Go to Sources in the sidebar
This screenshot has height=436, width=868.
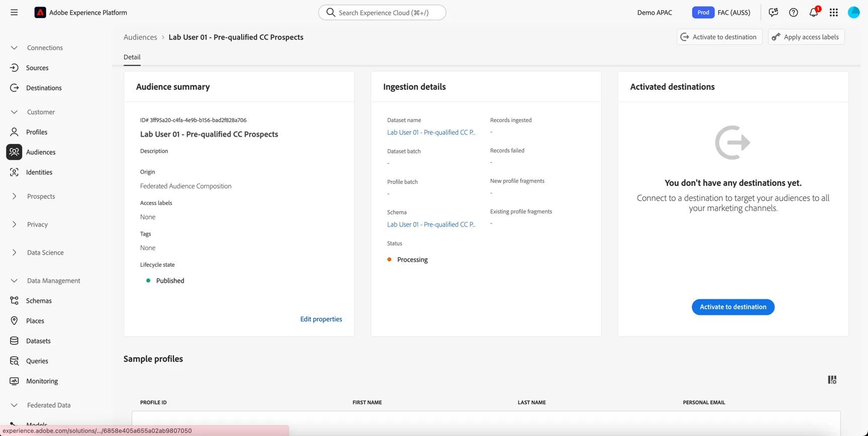pos(37,68)
